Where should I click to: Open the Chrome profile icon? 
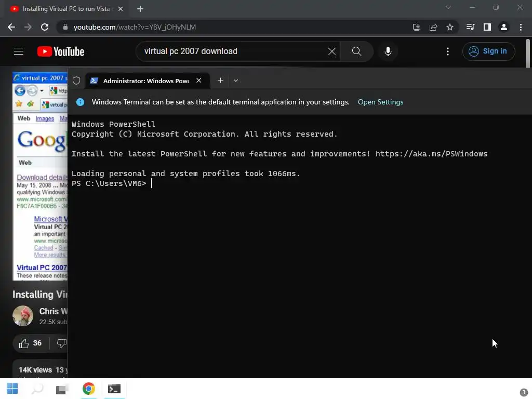point(504,27)
